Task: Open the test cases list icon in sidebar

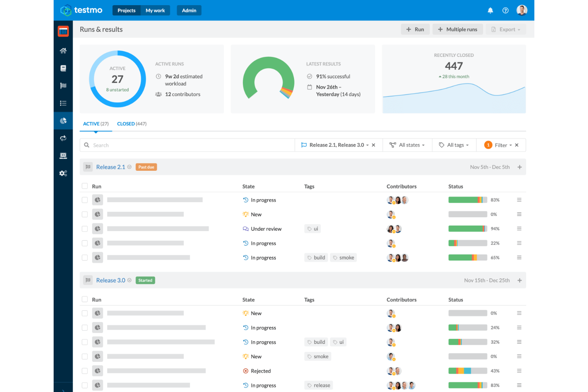Action: [x=63, y=103]
